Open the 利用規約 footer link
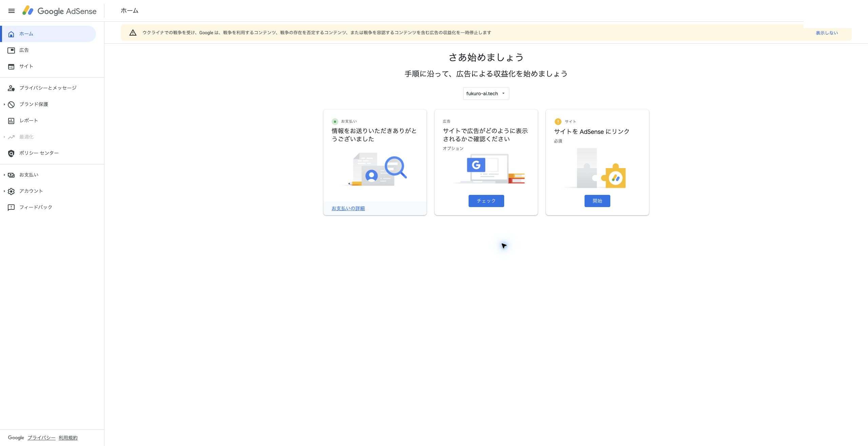This screenshot has width=868, height=446. pyautogui.click(x=68, y=438)
